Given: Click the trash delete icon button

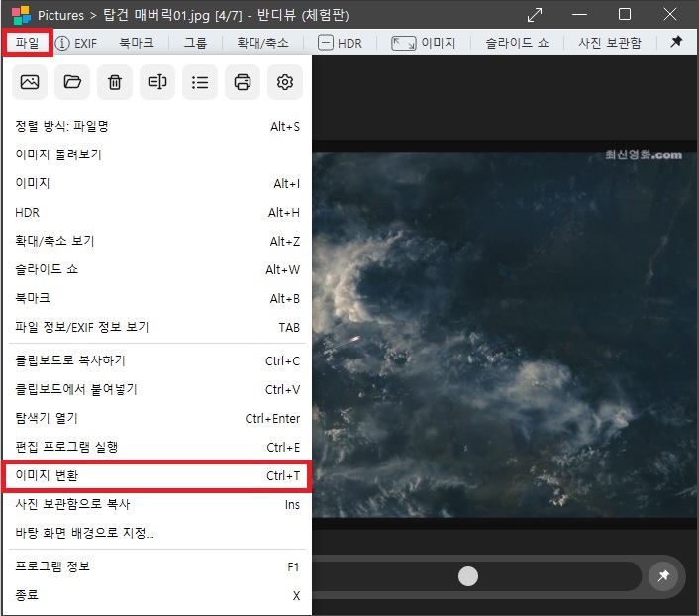Looking at the screenshot, I should click(x=115, y=82).
